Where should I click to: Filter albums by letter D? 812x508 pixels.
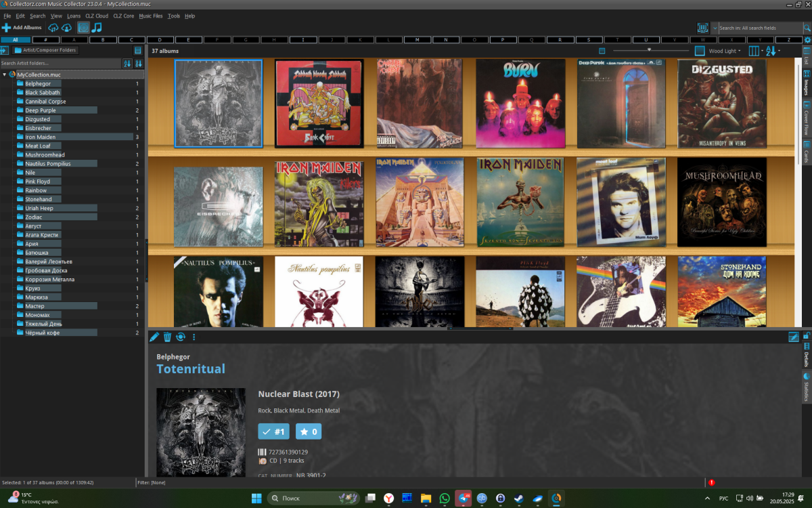[x=160, y=40]
